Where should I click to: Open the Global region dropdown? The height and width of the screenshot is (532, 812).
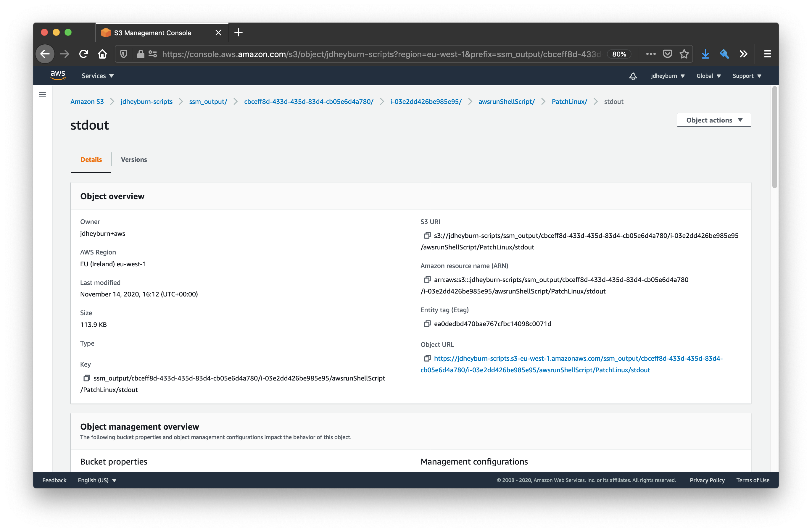tap(708, 76)
